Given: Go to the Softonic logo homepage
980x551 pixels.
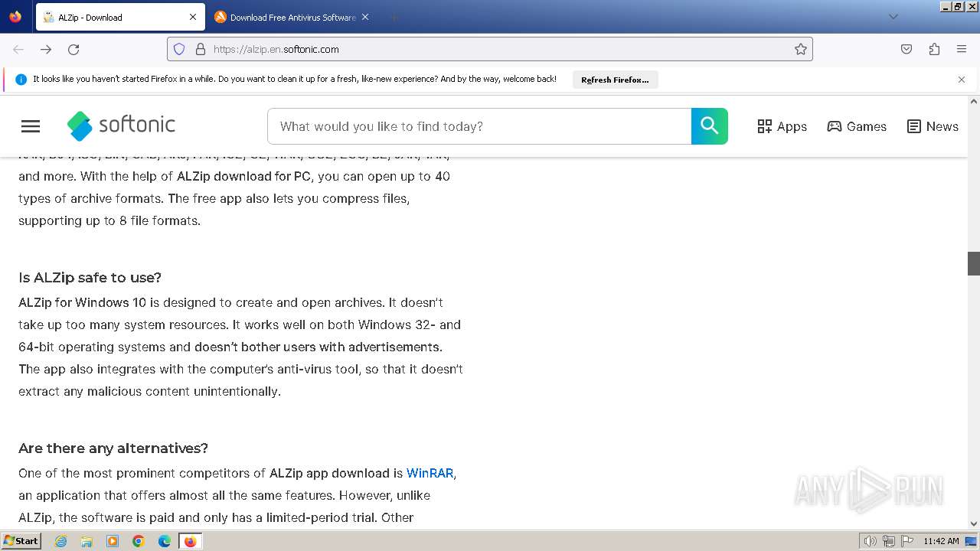Looking at the screenshot, I should (121, 126).
